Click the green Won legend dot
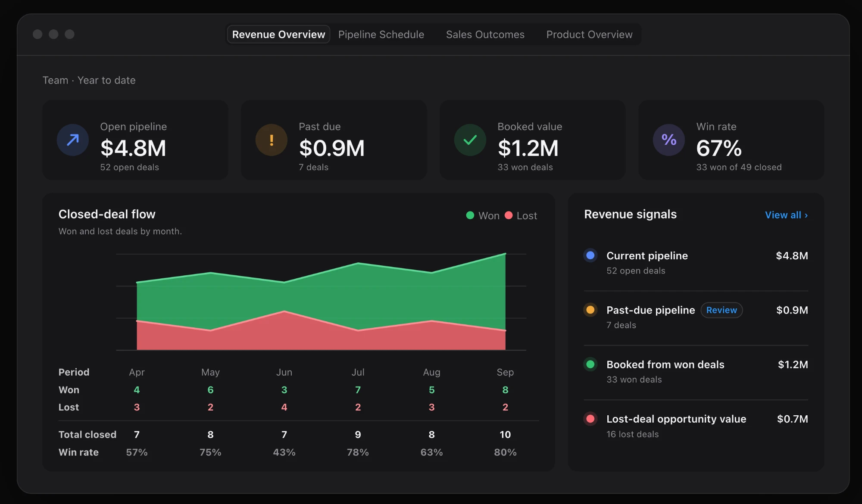The width and height of the screenshot is (862, 504). [470, 215]
